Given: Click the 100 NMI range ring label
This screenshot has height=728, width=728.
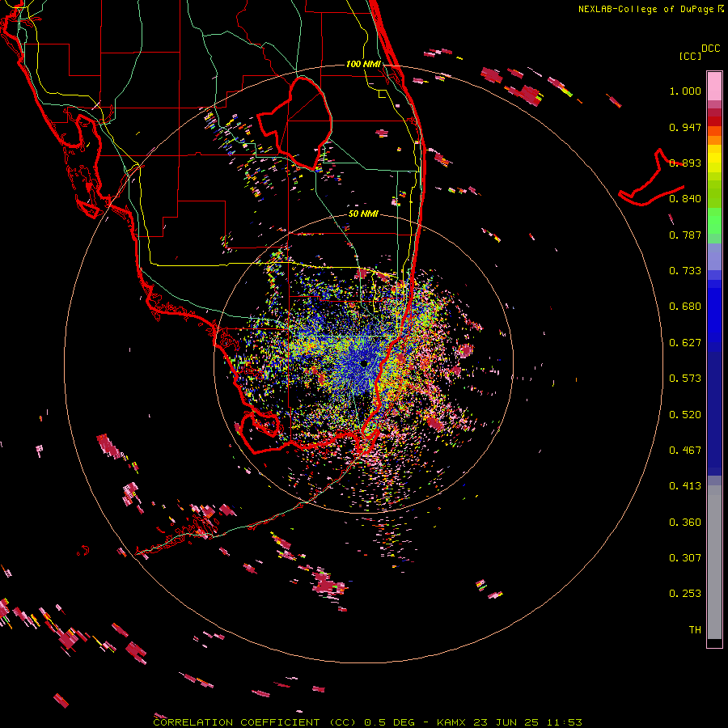Looking at the screenshot, I should [x=363, y=64].
